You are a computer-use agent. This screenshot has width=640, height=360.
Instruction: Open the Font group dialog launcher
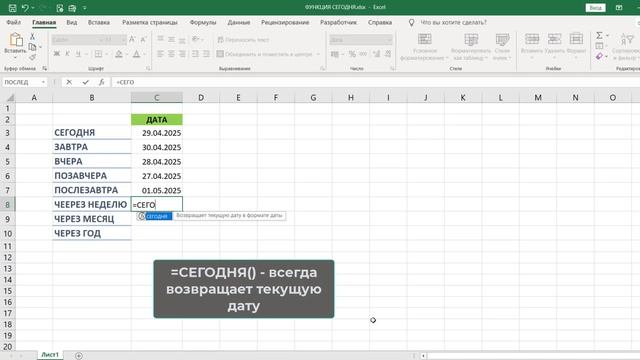(x=148, y=69)
